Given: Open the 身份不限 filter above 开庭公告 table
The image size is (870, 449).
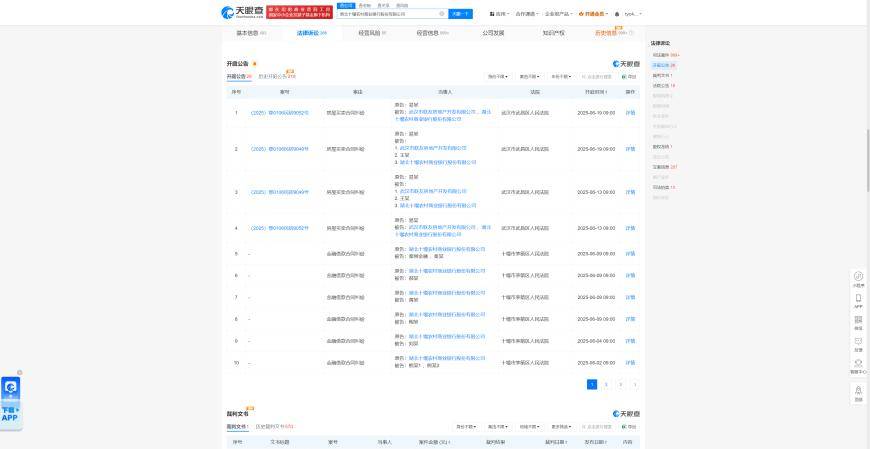Looking at the screenshot, I should click(x=498, y=77).
